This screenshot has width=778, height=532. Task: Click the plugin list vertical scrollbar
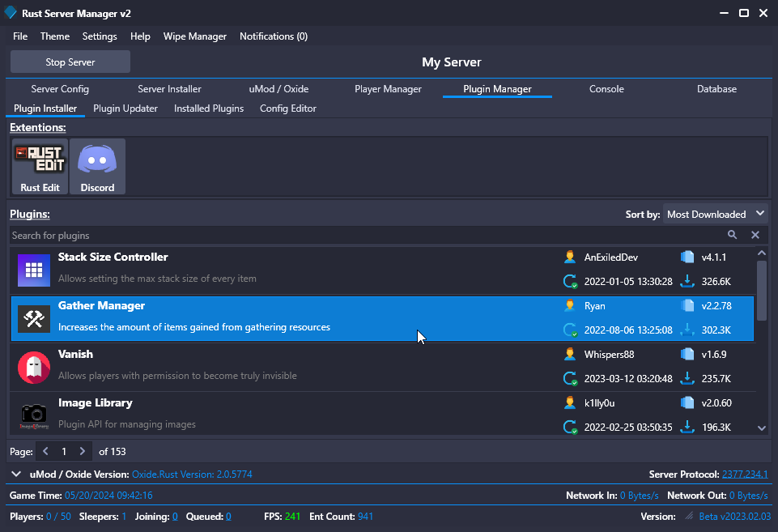(761, 292)
